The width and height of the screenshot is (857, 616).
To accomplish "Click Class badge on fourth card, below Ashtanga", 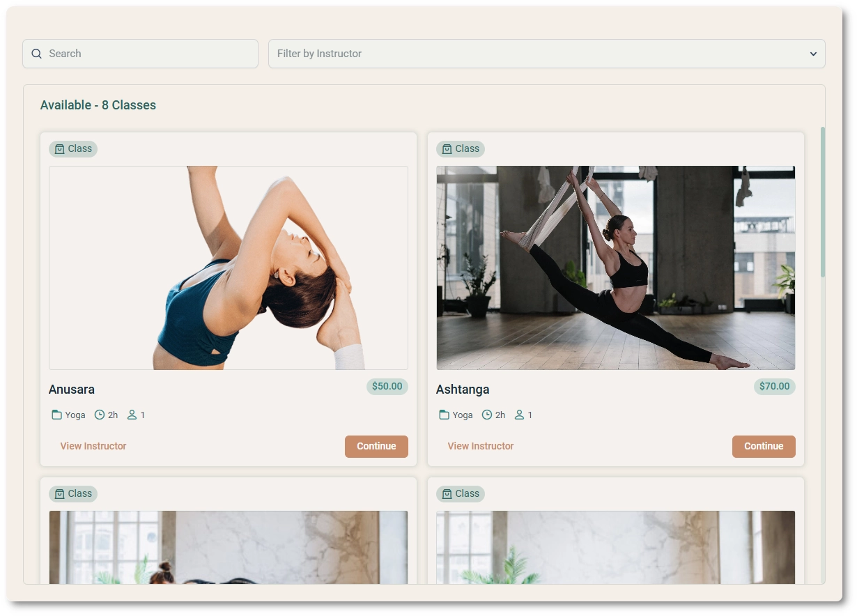I will click(461, 493).
